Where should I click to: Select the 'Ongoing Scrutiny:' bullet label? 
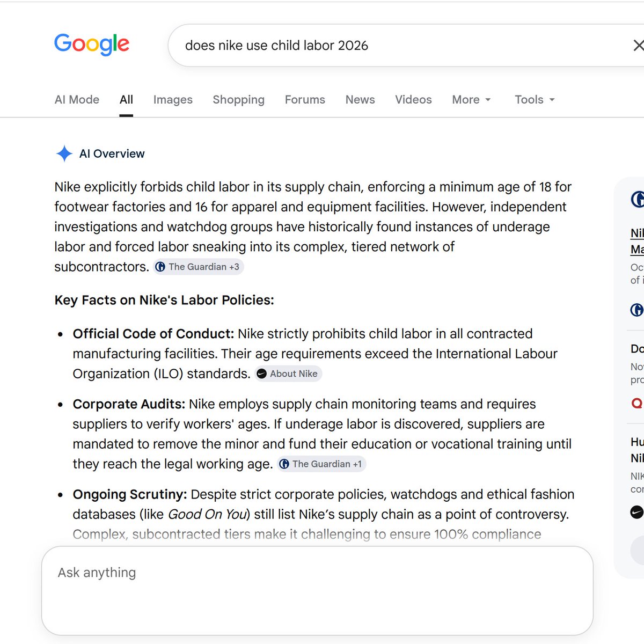[x=130, y=494]
